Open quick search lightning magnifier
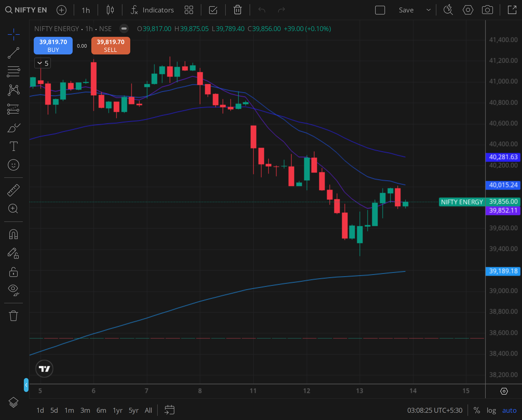Image resolution: width=522 pixels, height=420 pixels. tap(448, 10)
